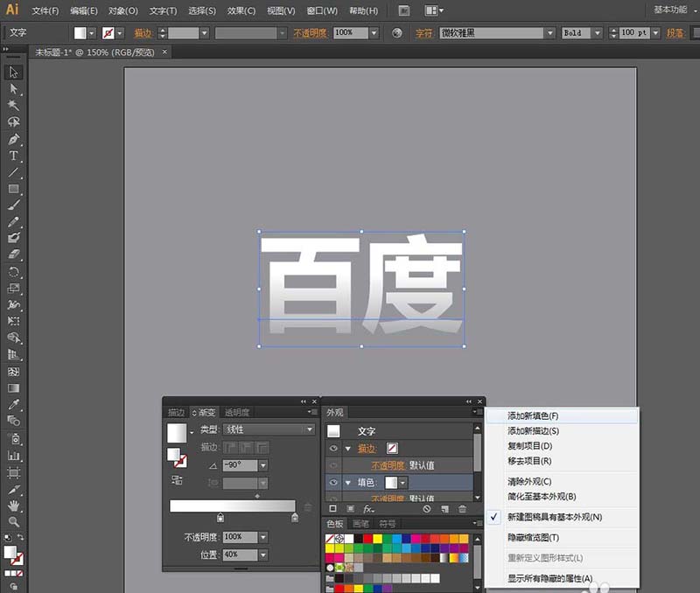This screenshot has height=593, width=700.
Task: Switch to the 画笔 panel tab
Action: 360,524
